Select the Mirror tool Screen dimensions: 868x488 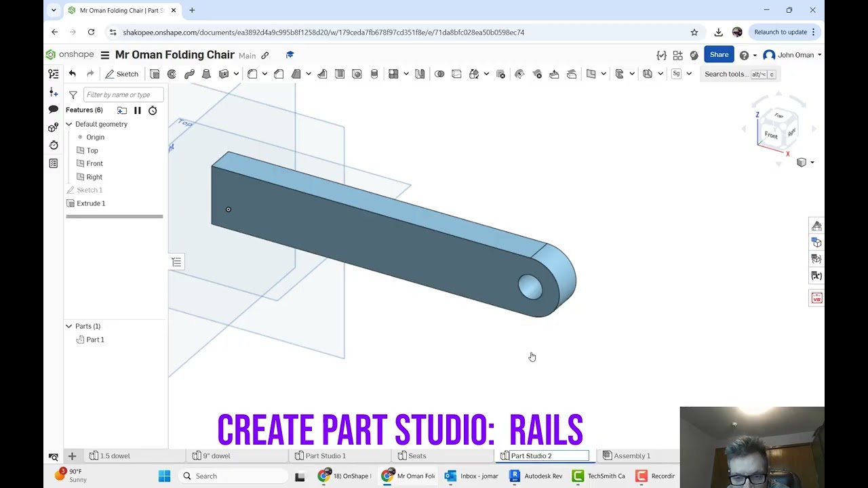420,74
